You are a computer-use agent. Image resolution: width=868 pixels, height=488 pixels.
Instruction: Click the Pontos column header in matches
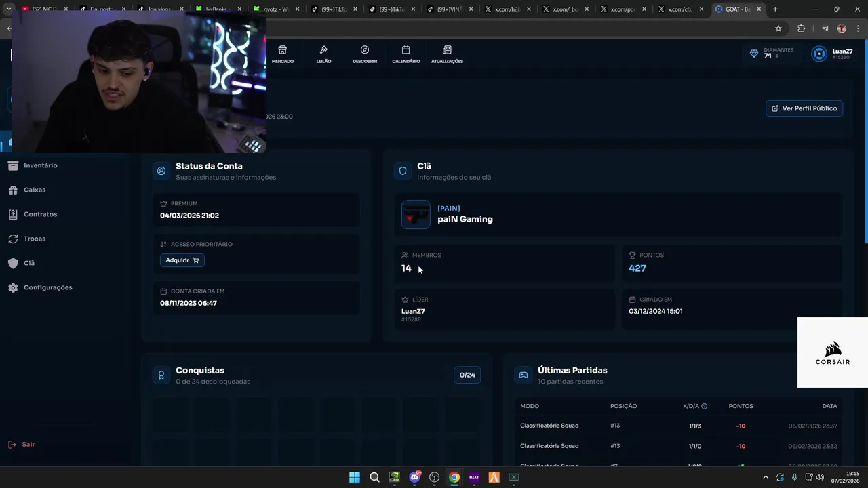[x=741, y=406]
